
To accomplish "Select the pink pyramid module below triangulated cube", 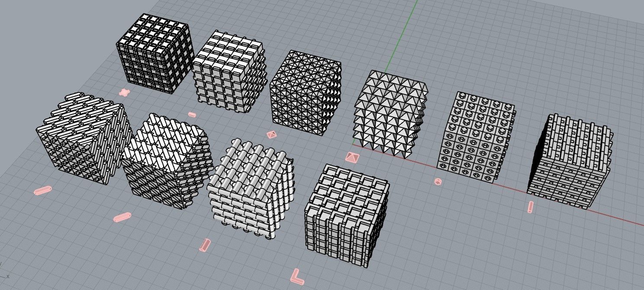I will click(271, 134).
